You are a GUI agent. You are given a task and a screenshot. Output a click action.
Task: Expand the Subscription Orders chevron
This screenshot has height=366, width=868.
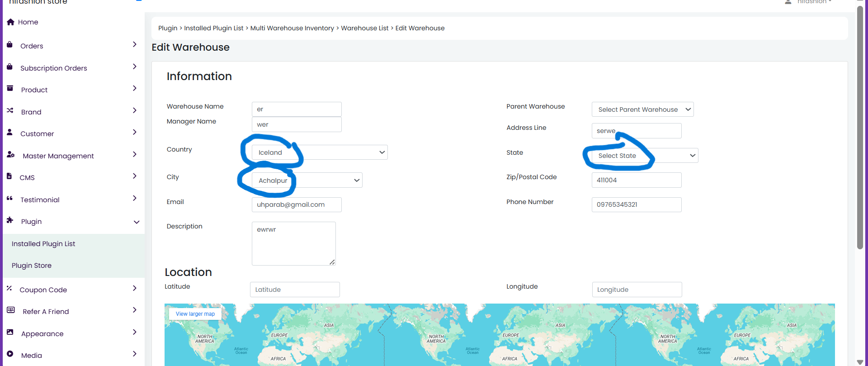click(x=134, y=67)
